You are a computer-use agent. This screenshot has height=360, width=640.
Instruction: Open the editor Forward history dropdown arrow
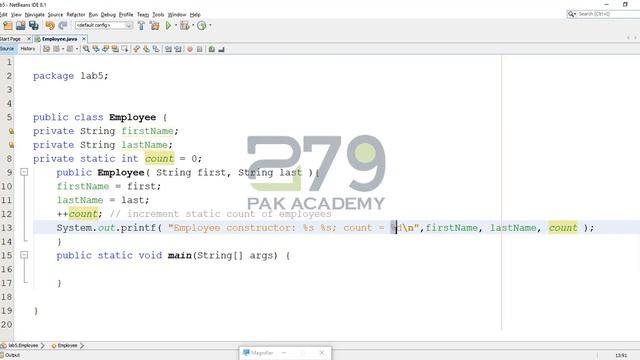77,49
